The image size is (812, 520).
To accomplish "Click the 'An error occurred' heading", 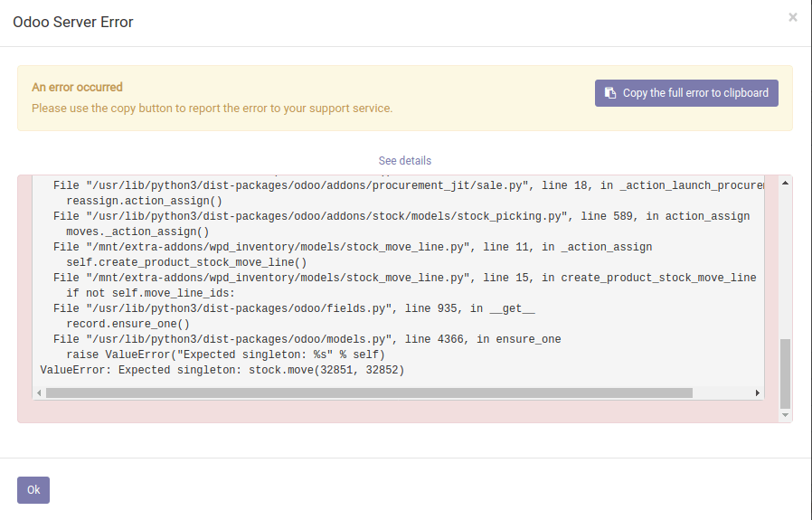I will click(x=77, y=88).
